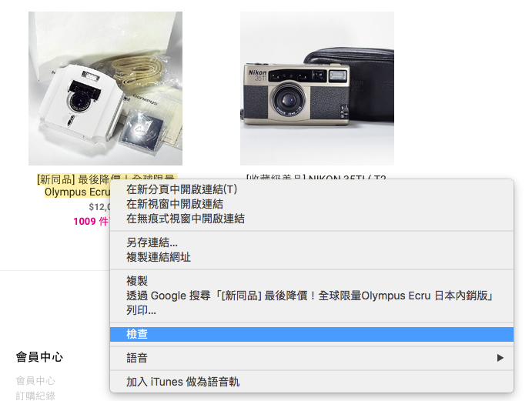Open the 訂購紀錄 footer link
This screenshot has height=401, width=532.
[35, 396]
